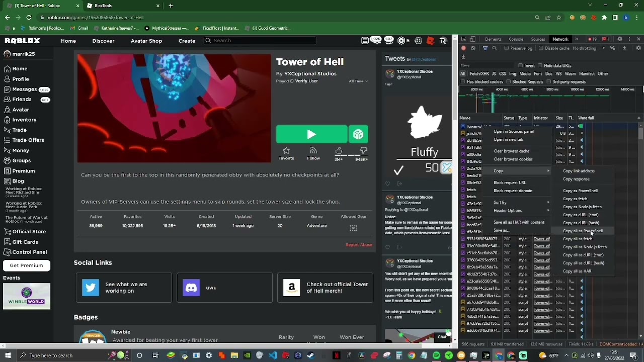Choose Copy as cURL (bash)

coord(581,223)
